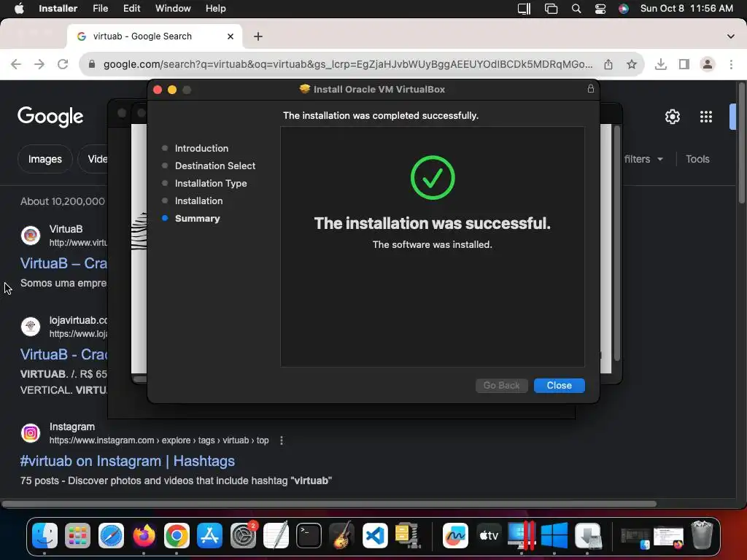Select the Introduction step in installer sidebar

201,148
